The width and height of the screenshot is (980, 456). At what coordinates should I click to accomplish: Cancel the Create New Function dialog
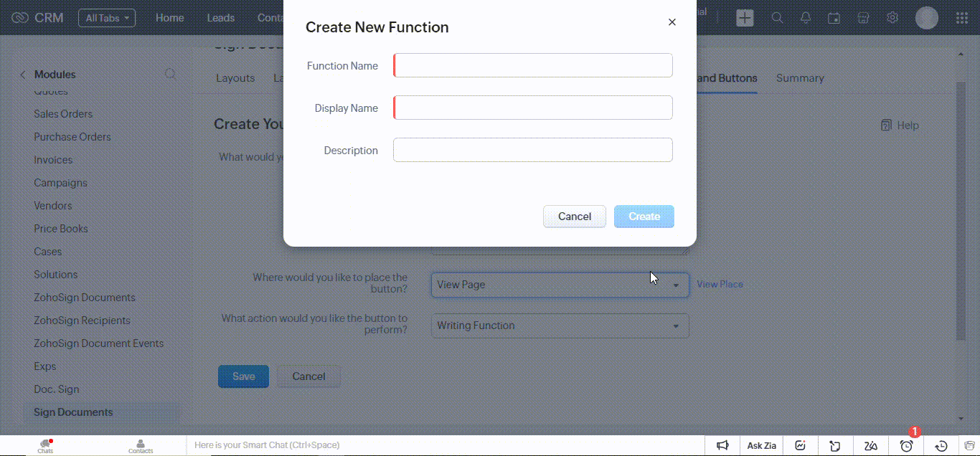[574, 216]
